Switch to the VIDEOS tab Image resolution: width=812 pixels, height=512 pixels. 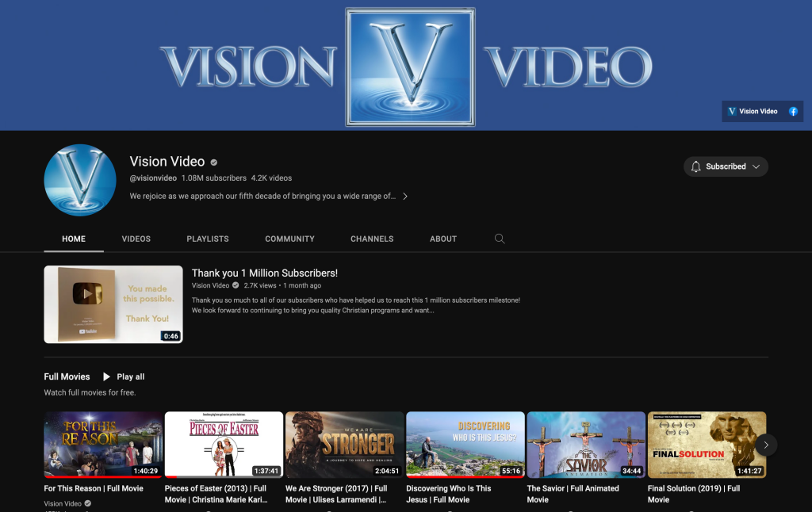pyautogui.click(x=136, y=239)
